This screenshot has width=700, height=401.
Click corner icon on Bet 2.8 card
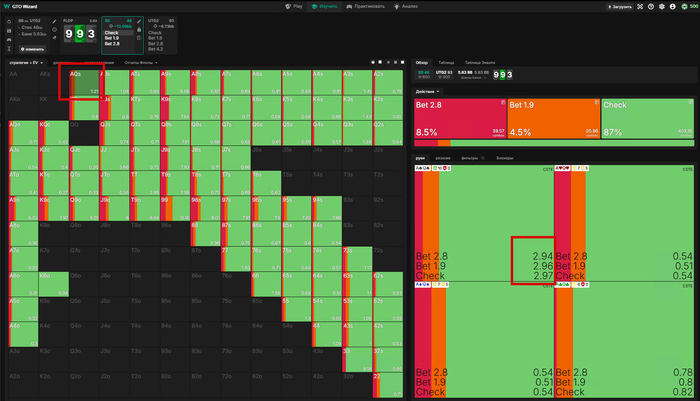(503, 102)
